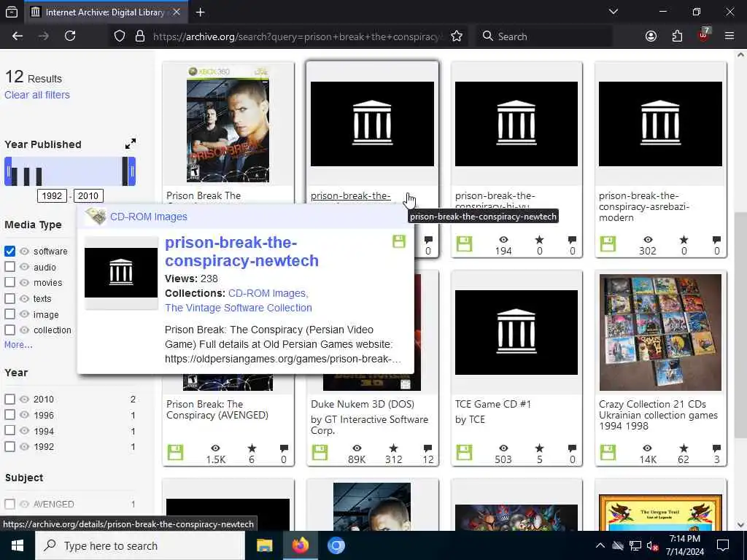Click floppy icon on prison-break-the-conspiracy-hi-vu card
This screenshot has width=747, height=560.
point(464,244)
